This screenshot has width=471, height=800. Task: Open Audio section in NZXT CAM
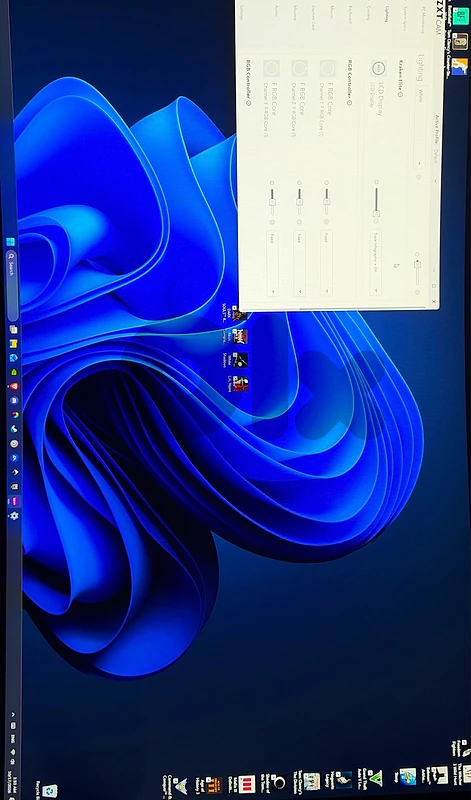click(276, 11)
